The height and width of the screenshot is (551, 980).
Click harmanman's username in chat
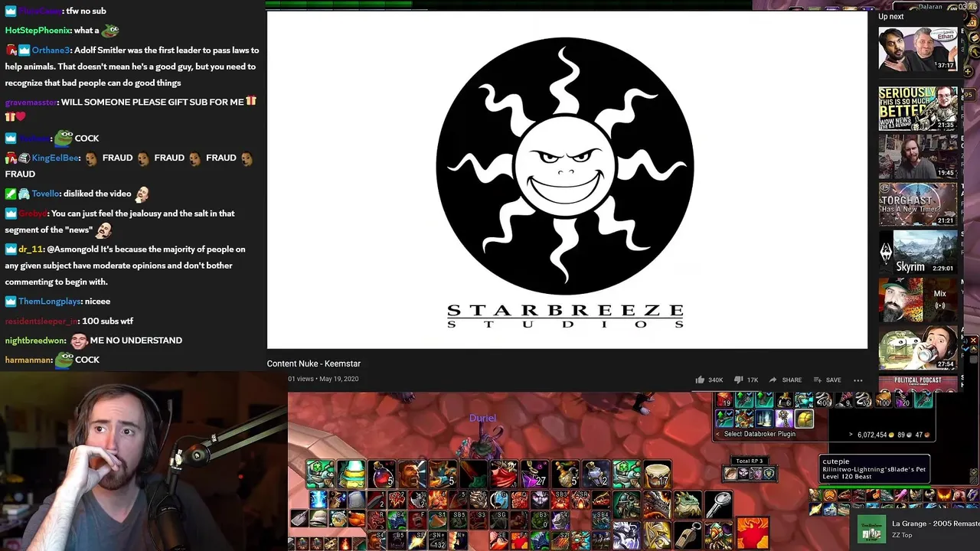click(x=28, y=360)
